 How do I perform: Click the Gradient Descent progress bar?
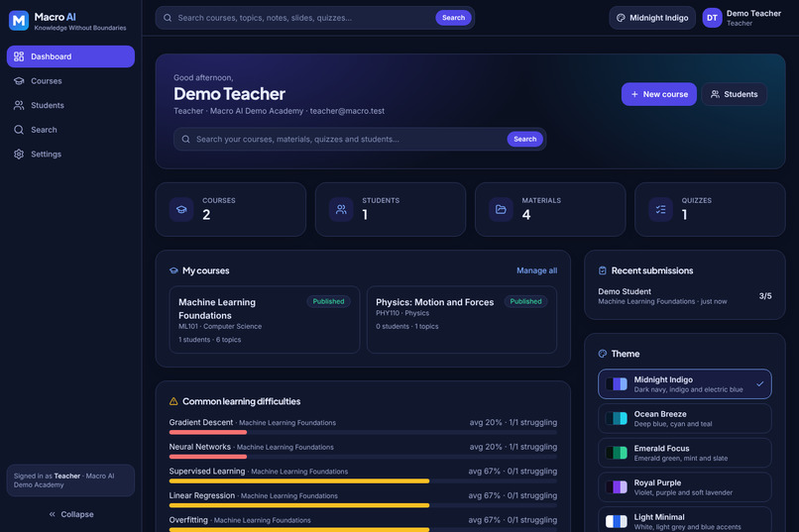363,432
